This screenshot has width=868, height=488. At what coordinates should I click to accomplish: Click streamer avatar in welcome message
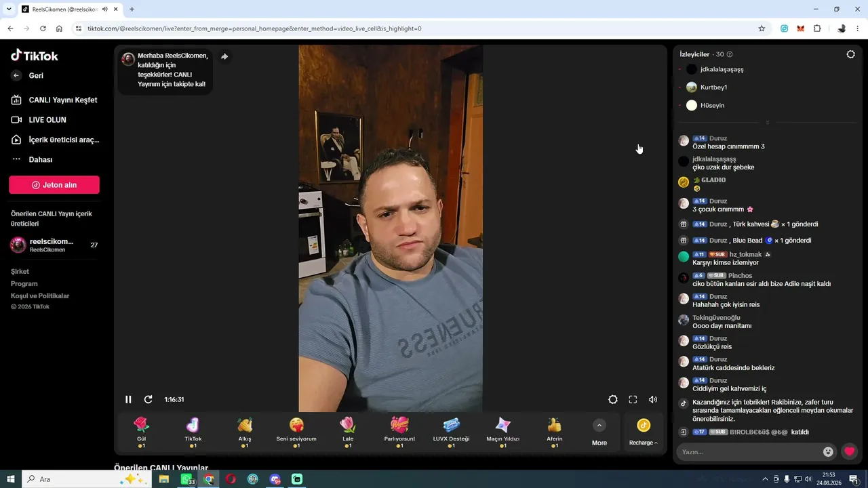point(128,59)
